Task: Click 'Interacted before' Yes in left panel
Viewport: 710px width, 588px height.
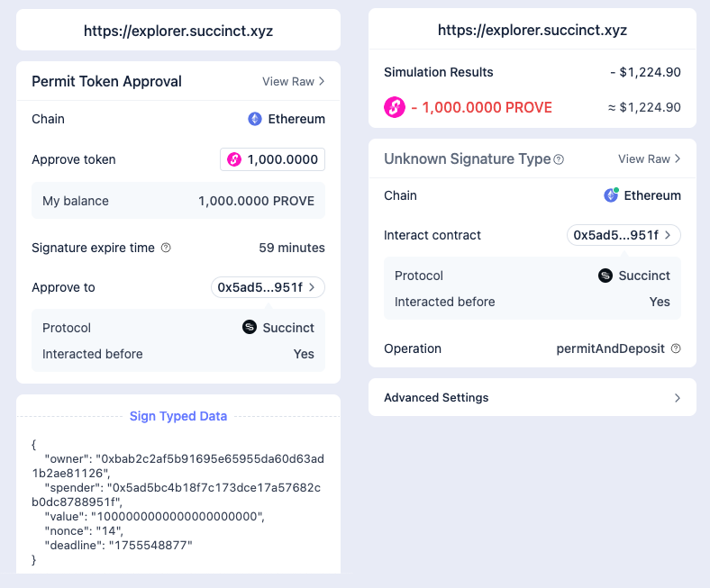Action: point(304,354)
